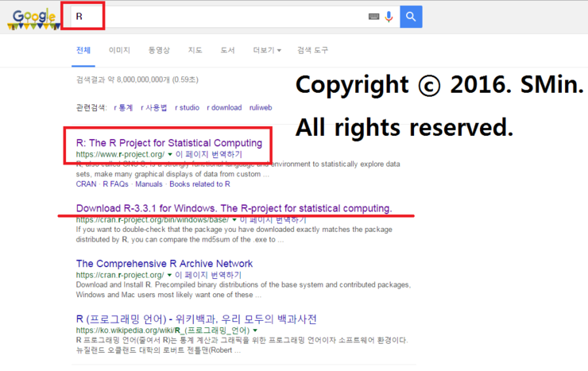Image resolution: width=588 pixels, height=371 pixels.
Task: Click the ko.wikipedia.org/wiki/R URL text
Action: click(x=163, y=330)
